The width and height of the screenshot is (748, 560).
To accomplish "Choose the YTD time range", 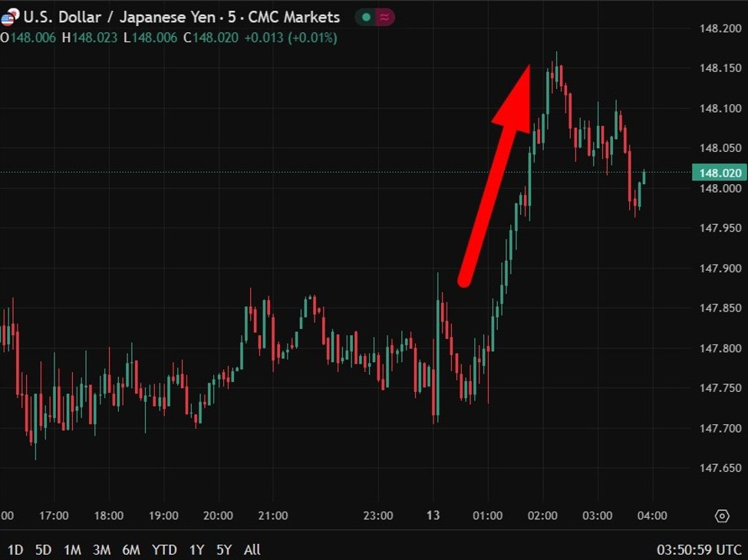I will 164,549.
